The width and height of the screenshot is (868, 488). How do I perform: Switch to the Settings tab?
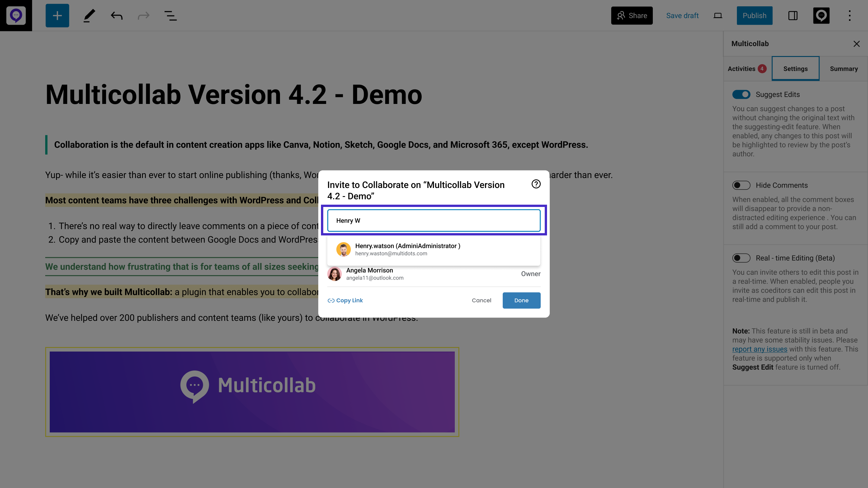click(795, 69)
